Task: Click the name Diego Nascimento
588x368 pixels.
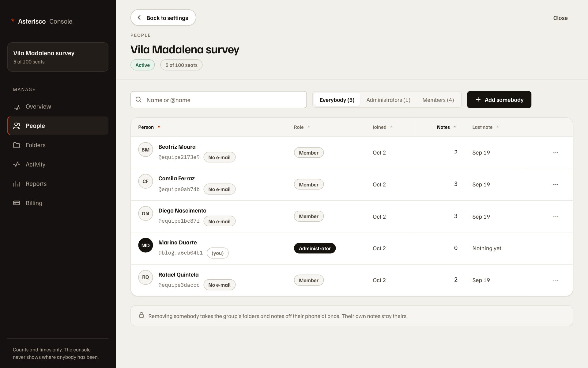Action: [182, 211]
